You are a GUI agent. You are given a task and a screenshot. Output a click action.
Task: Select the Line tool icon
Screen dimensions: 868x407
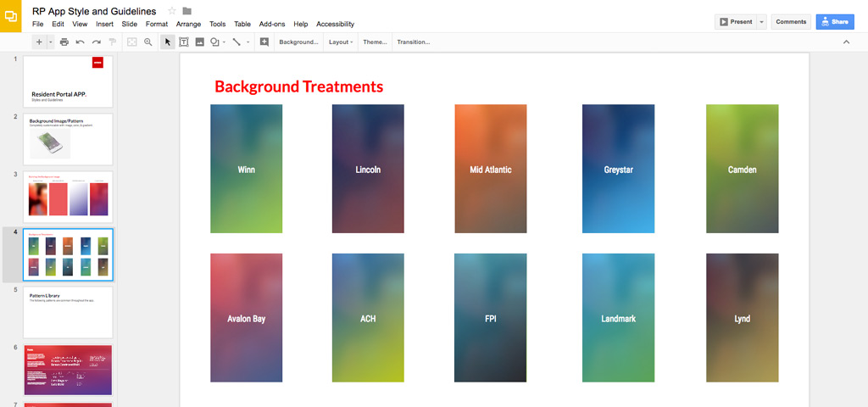[x=236, y=42]
